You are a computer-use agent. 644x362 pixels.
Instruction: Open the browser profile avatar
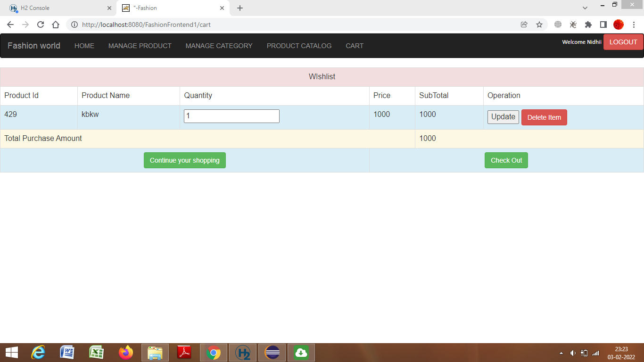click(x=617, y=24)
